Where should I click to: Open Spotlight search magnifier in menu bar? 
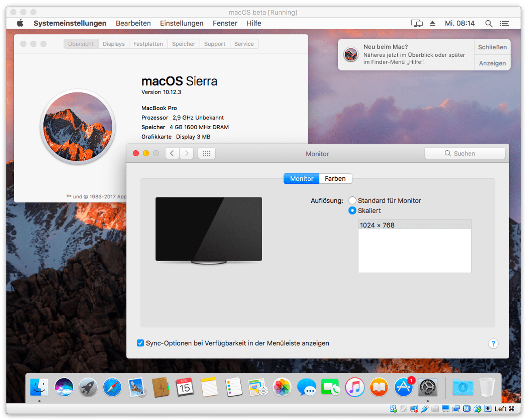(489, 23)
